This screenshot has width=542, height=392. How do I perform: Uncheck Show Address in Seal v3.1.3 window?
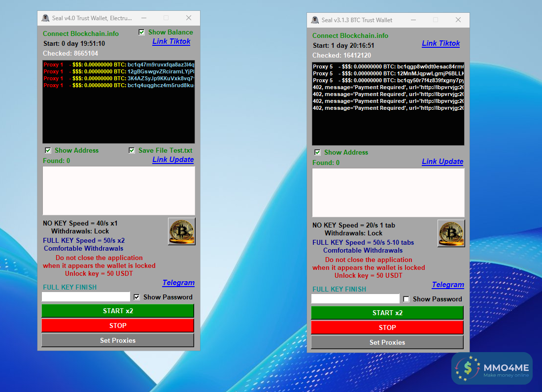click(317, 152)
